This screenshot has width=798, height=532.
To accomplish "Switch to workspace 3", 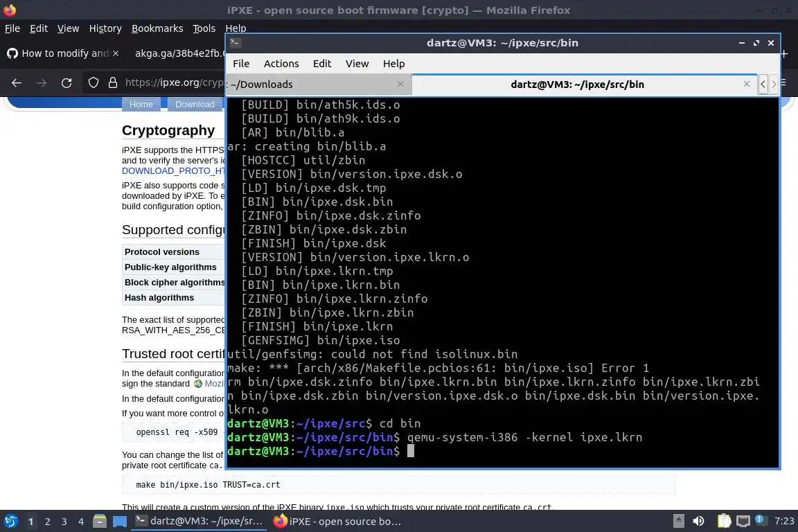I will (x=64, y=522).
